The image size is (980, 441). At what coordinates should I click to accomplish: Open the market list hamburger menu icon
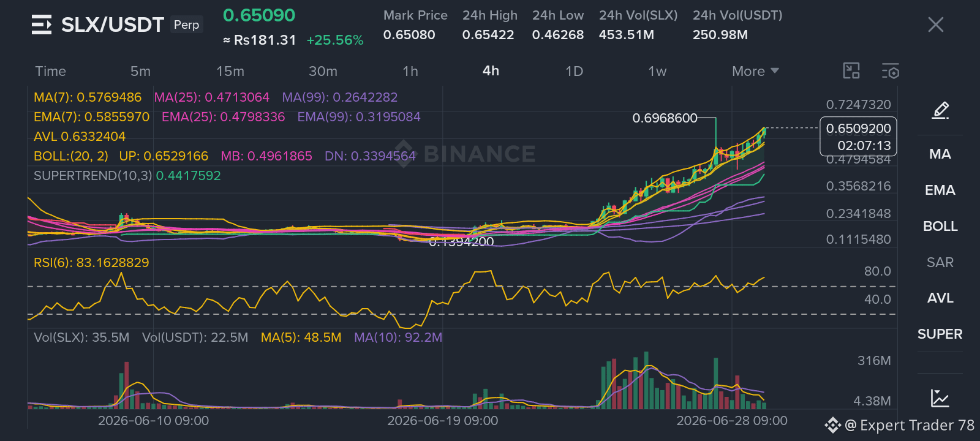(x=42, y=24)
